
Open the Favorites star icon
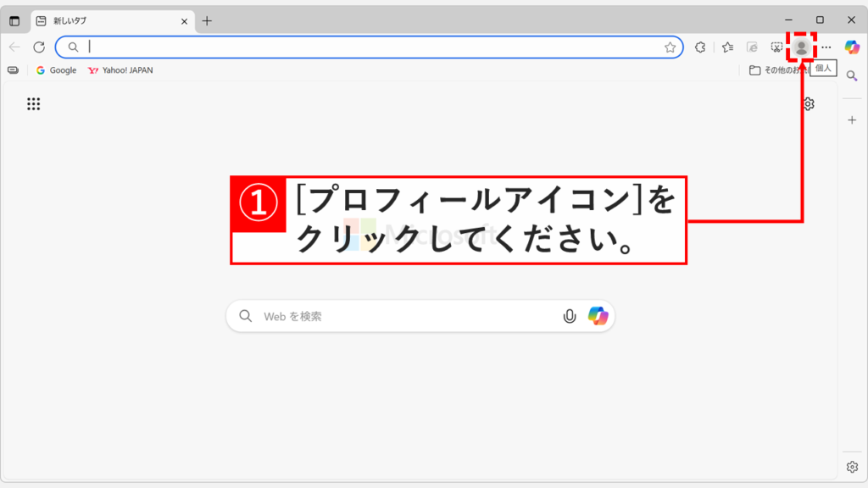pyautogui.click(x=726, y=47)
